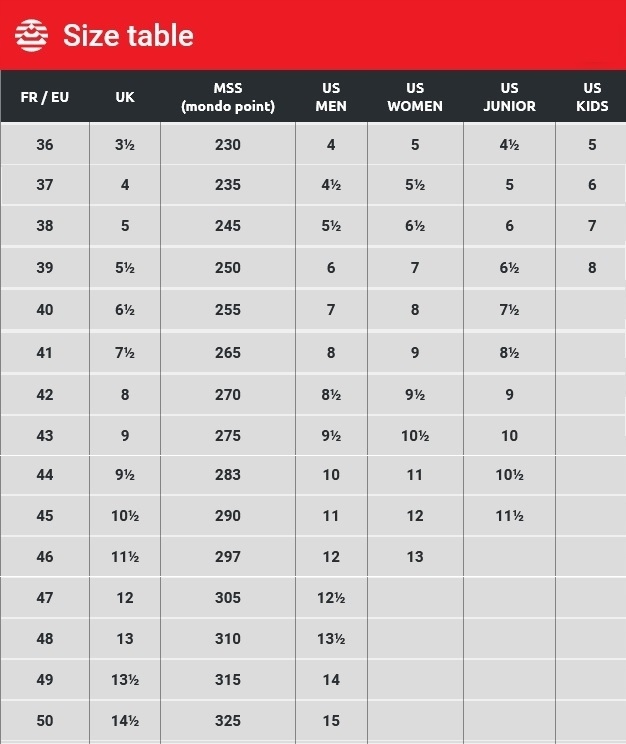The height and width of the screenshot is (744, 626).
Task: Click the US Women size 13 cell
Action: pyautogui.click(x=415, y=556)
